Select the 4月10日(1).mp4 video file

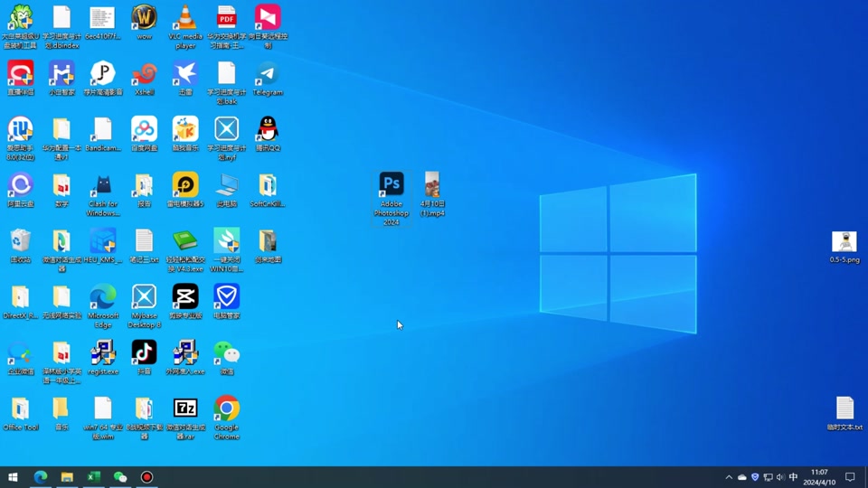point(432,193)
